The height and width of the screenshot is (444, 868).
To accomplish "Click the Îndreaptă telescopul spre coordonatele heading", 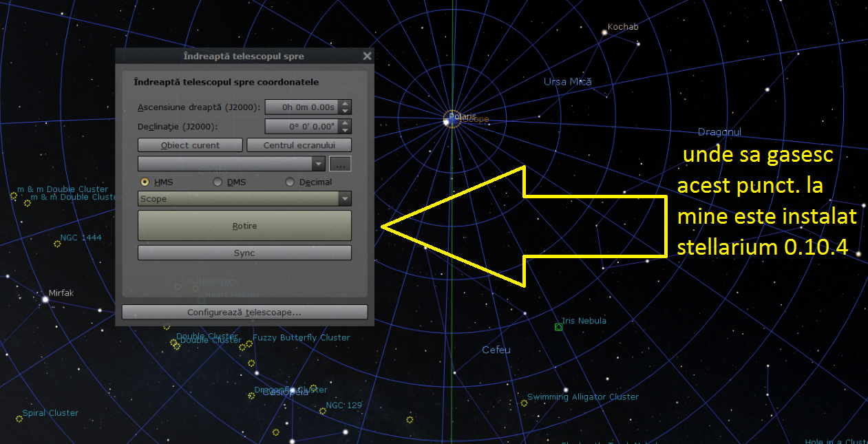I will click(x=226, y=82).
